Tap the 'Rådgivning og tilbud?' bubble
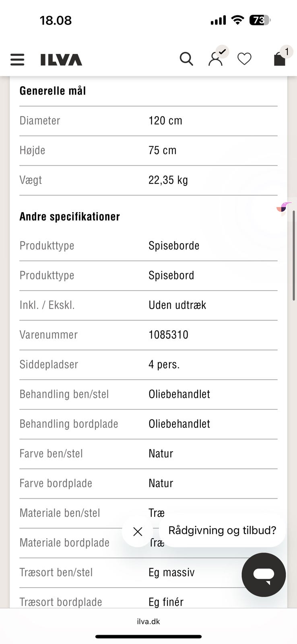 tap(222, 530)
